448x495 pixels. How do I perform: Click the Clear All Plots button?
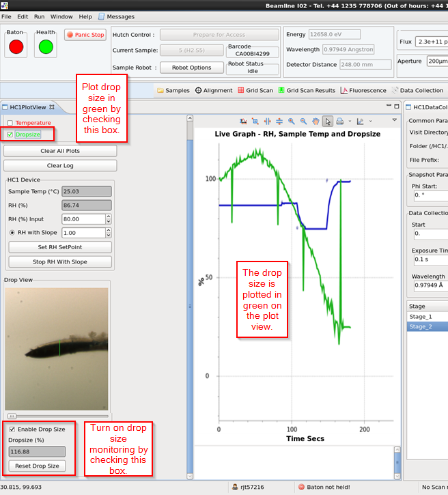coord(60,151)
